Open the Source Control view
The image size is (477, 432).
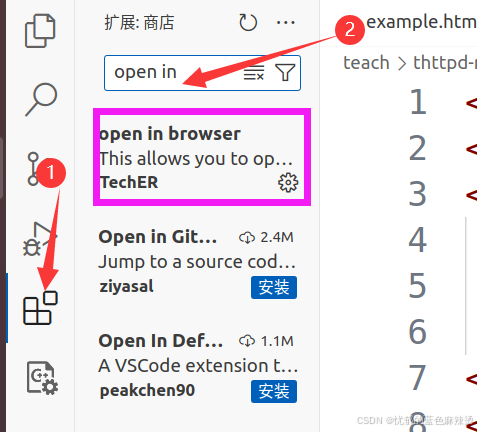35,169
